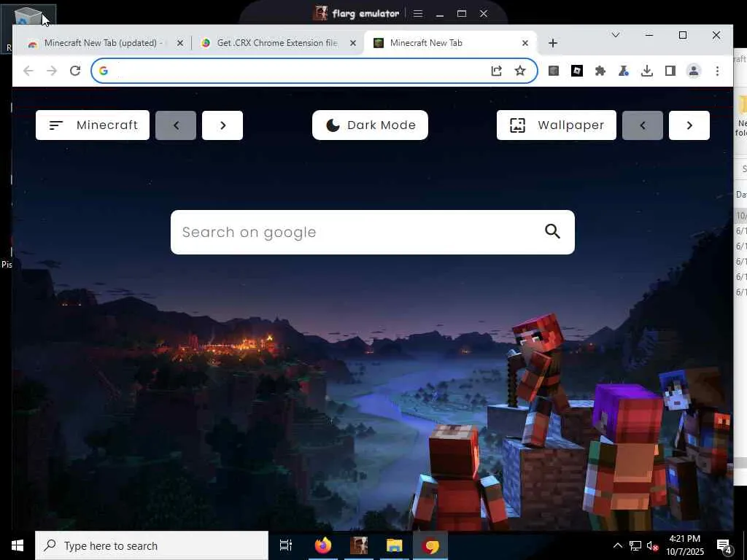Click the muted volume tray icon
The height and width of the screenshot is (560, 747).
click(x=652, y=545)
